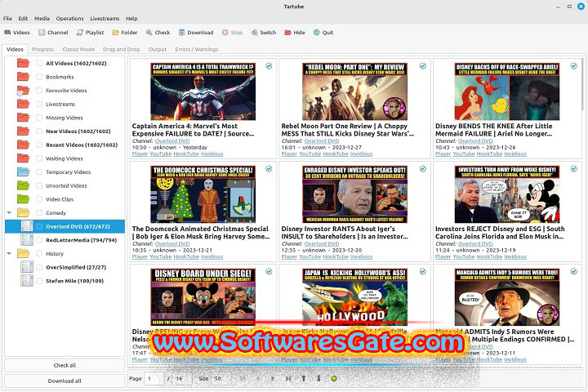Viewport: 588px width, 392px height.
Task: Click the Stefan Milo channel icon
Action: pyautogui.click(x=27, y=281)
